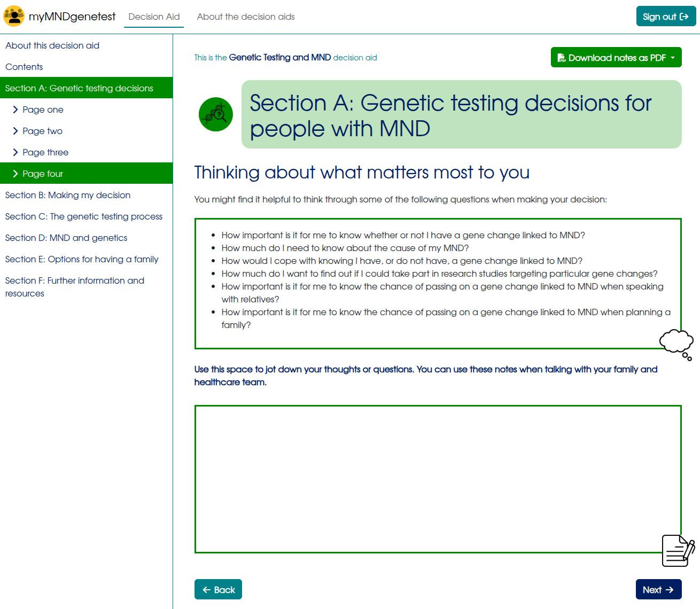Click the genetic testing section icon
Viewport: 700px width, 609px height.
click(216, 114)
